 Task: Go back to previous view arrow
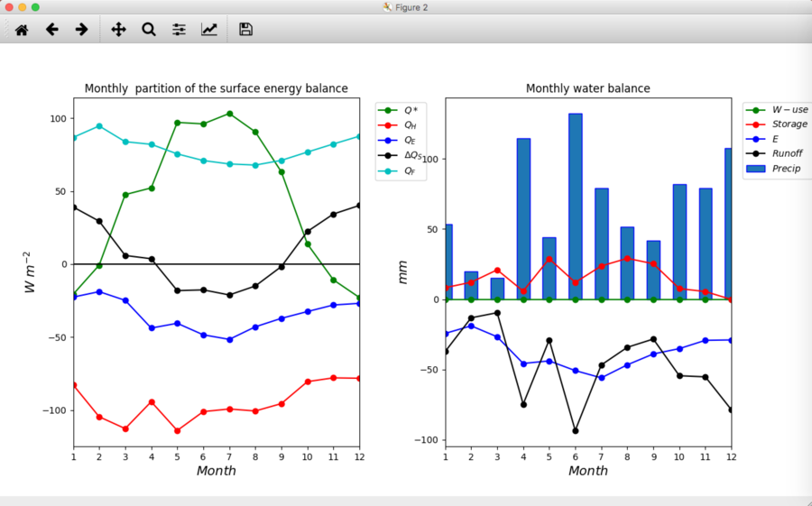(x=51, y=30)
